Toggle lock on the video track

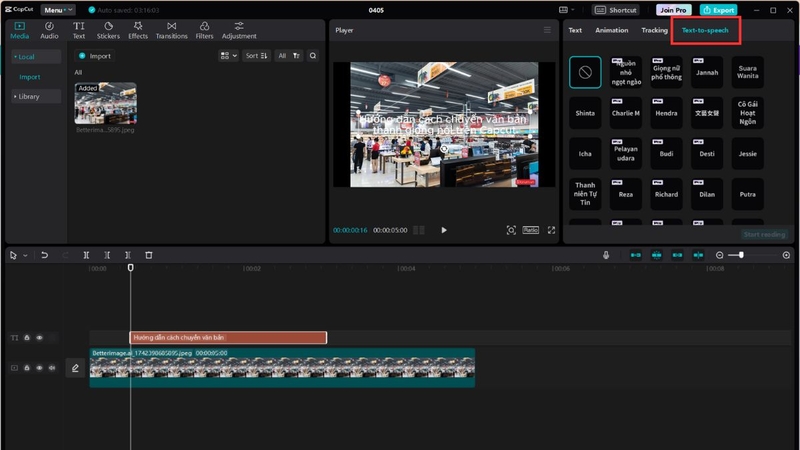[27, 368]
